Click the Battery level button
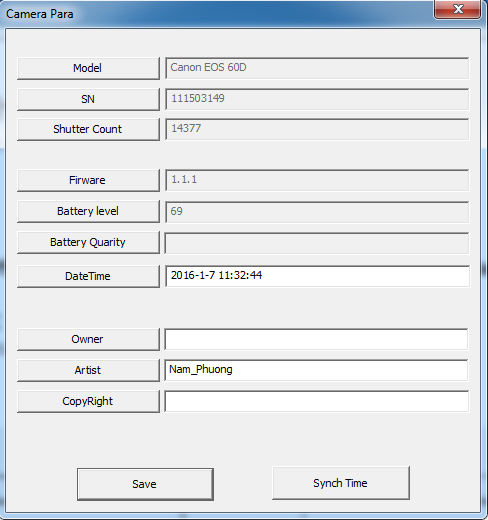The image size is (488, 520). tap(88, 211)
